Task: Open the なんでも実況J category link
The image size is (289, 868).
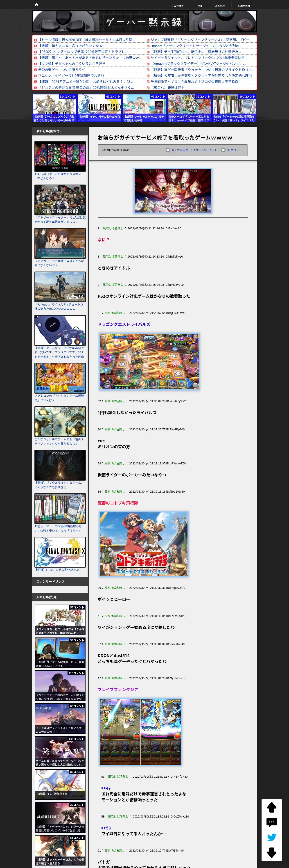Action: [181, 150]
